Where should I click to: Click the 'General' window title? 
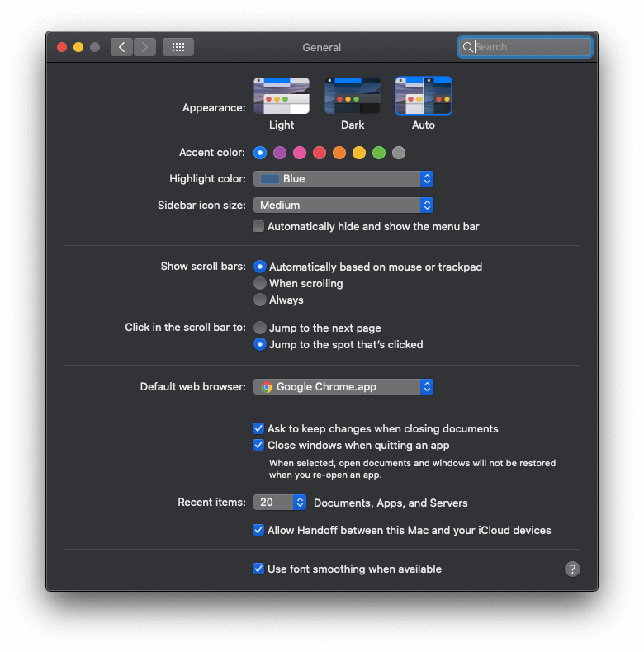coord(321,47)
